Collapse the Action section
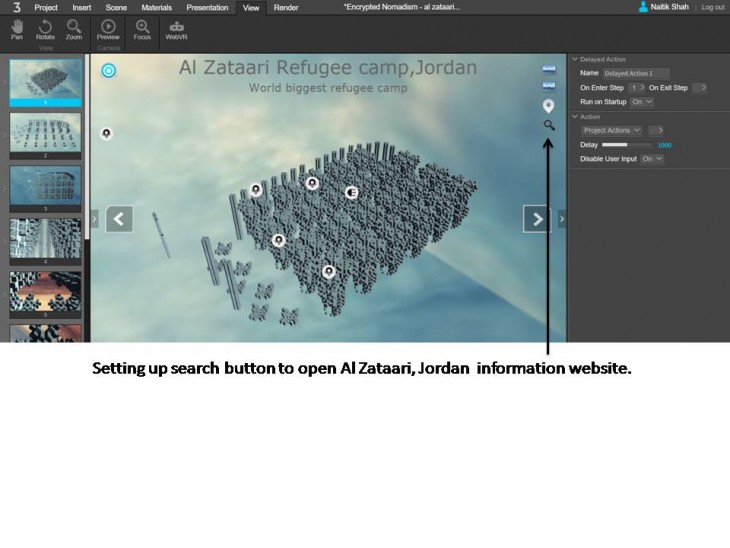730x548 pixels. click(574, 117)
